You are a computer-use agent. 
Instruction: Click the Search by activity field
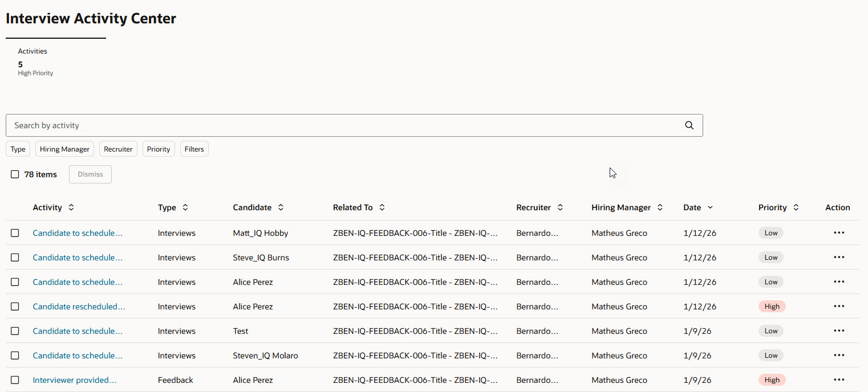[354, 125]
